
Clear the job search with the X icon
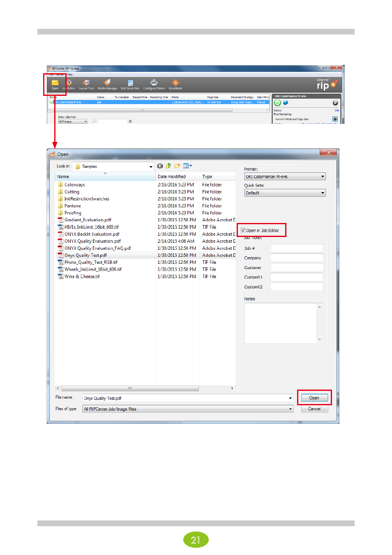[x=130, y=121]
